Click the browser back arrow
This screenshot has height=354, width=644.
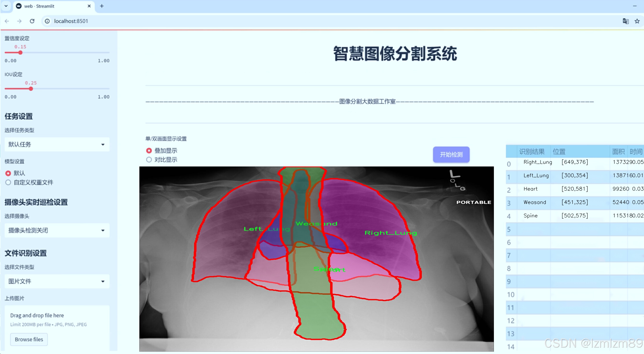[x=7, y=21]
